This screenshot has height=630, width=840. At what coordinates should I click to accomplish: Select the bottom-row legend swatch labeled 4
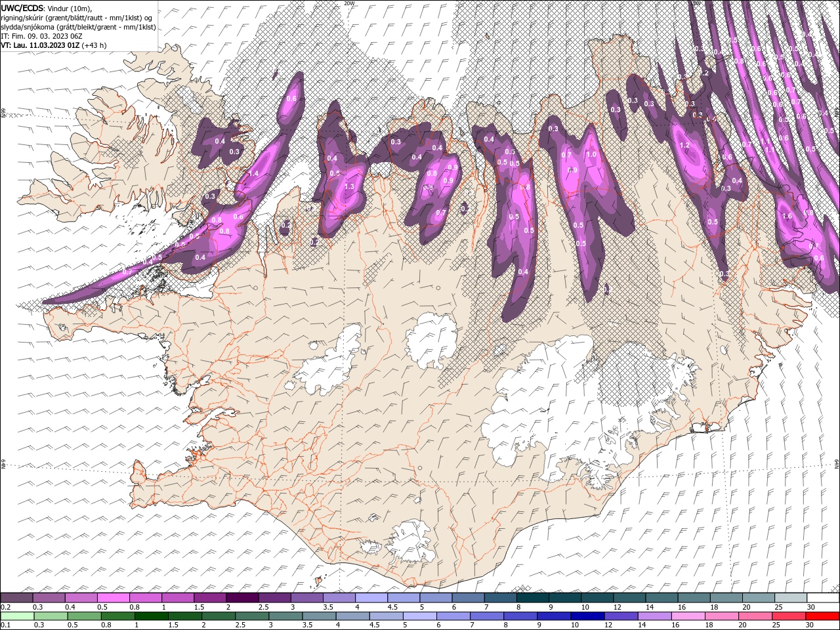tap(352, 616)
